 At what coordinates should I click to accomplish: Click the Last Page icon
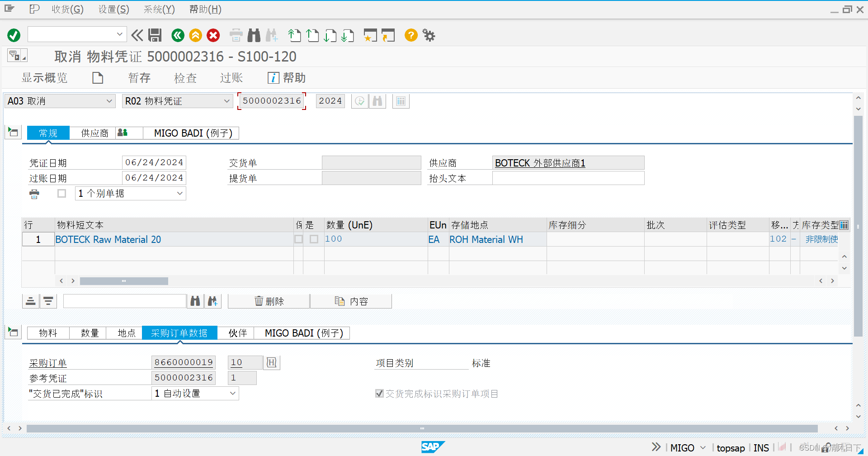(348, 35)
